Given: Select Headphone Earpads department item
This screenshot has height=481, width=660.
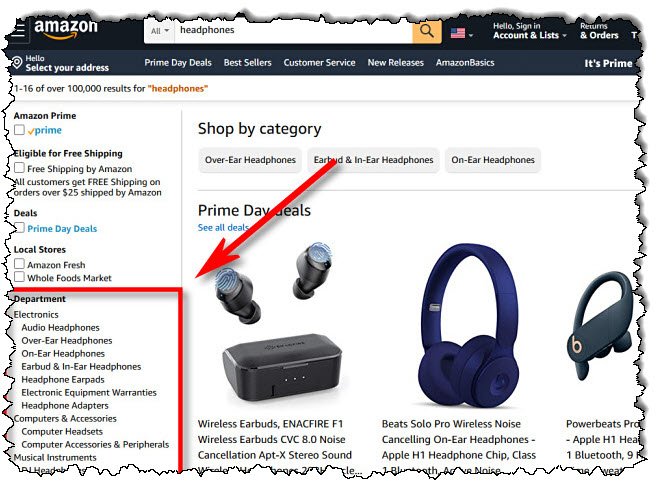Looking at the screenshot, I should (63, 380).
